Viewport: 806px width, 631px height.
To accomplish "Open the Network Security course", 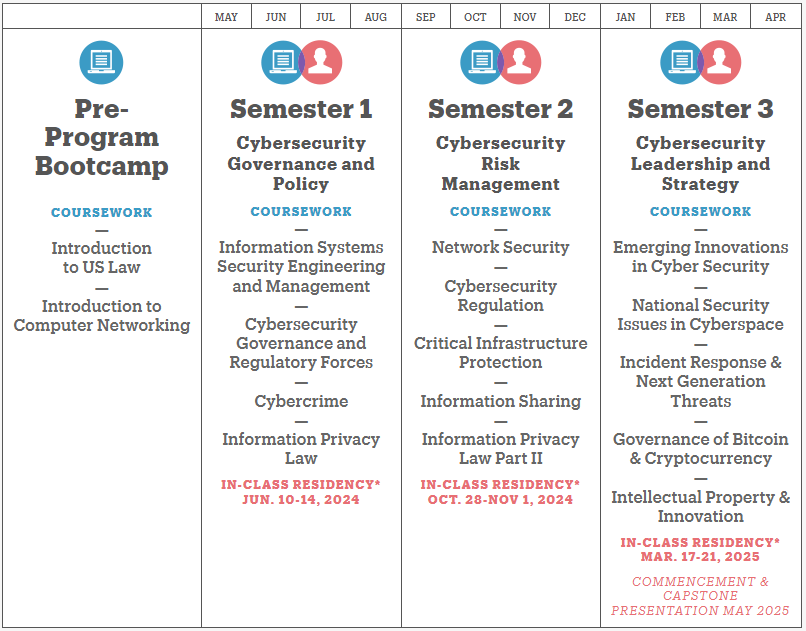I will tap(500, 247).
